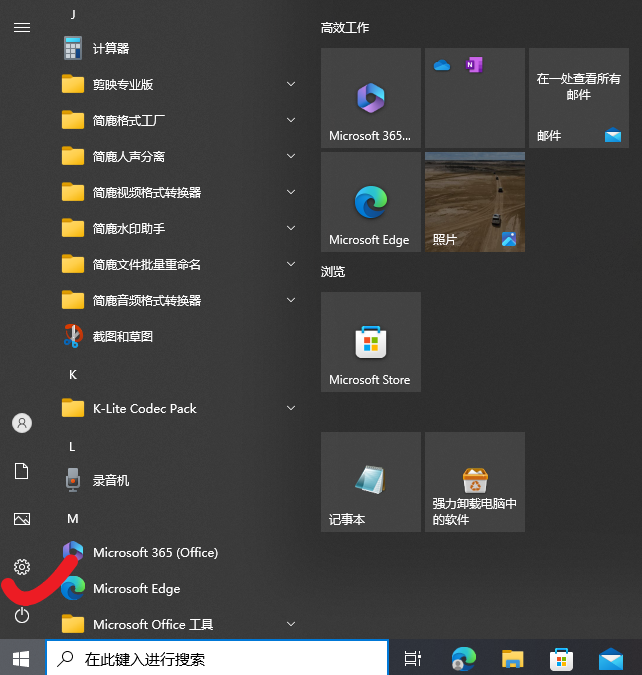Expand the 简鹿人声分离 chevron
This screenshot has height=675, width=642.
(x=291, y=156)
